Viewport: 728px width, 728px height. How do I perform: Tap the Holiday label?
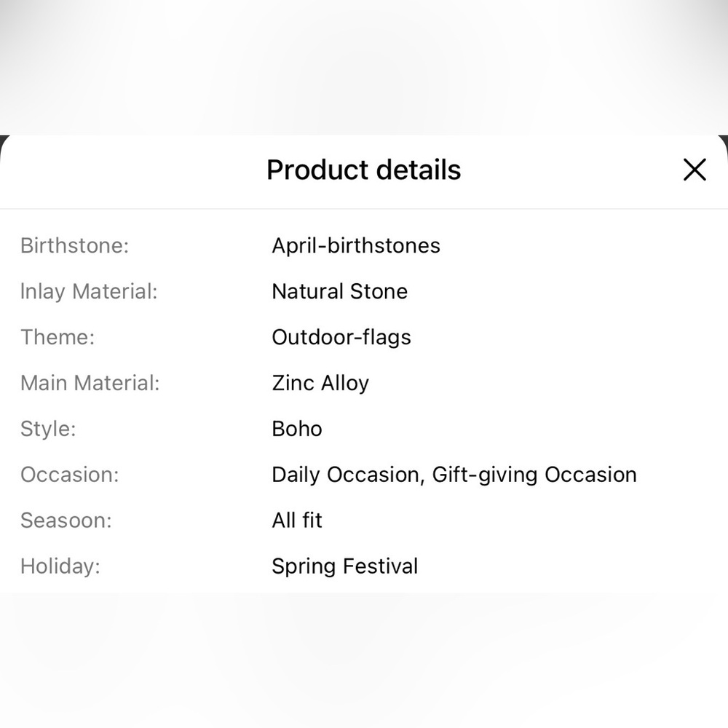click(60, 566)
